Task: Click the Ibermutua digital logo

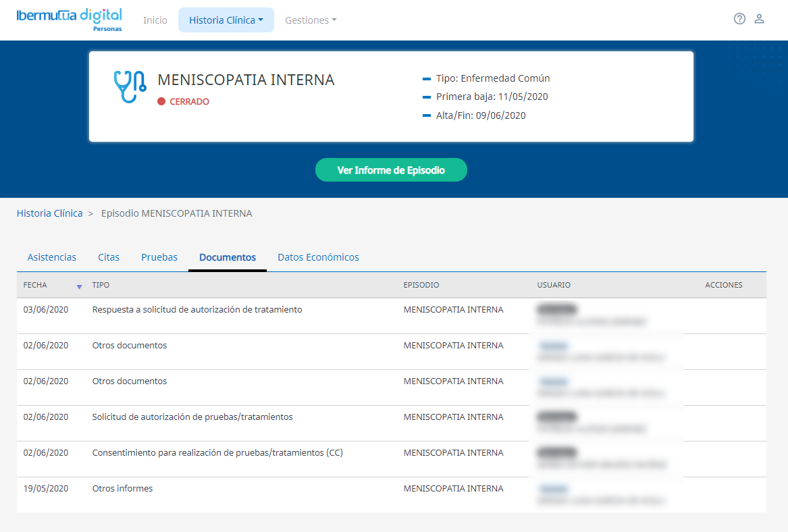Action: [70, 19]
